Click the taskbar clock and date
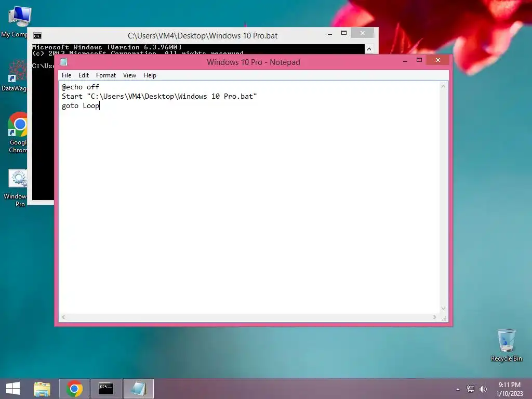Viewport: 532px width, 399px height. point(510,389)
